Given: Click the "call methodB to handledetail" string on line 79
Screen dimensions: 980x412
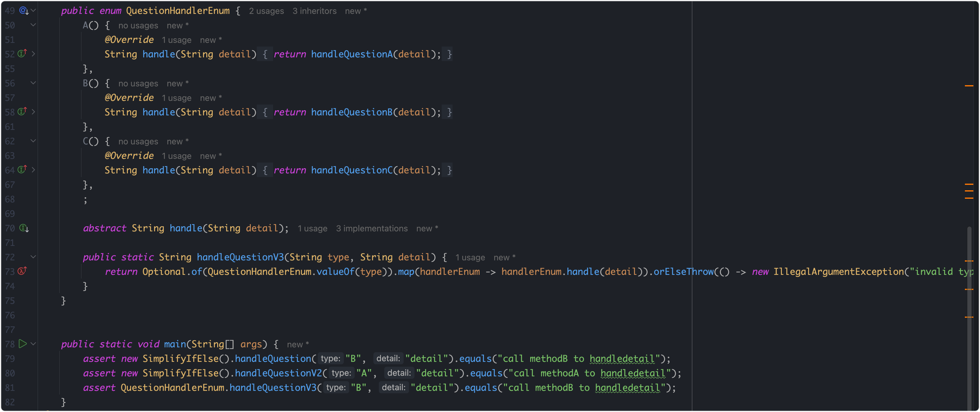Looking at the screenshot, I should click(x=578, y=359).
